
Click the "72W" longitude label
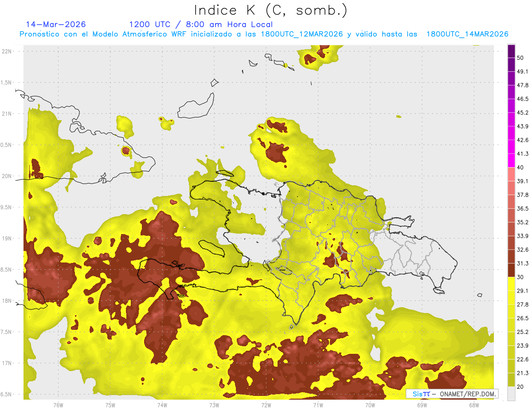tap(266, 405)
